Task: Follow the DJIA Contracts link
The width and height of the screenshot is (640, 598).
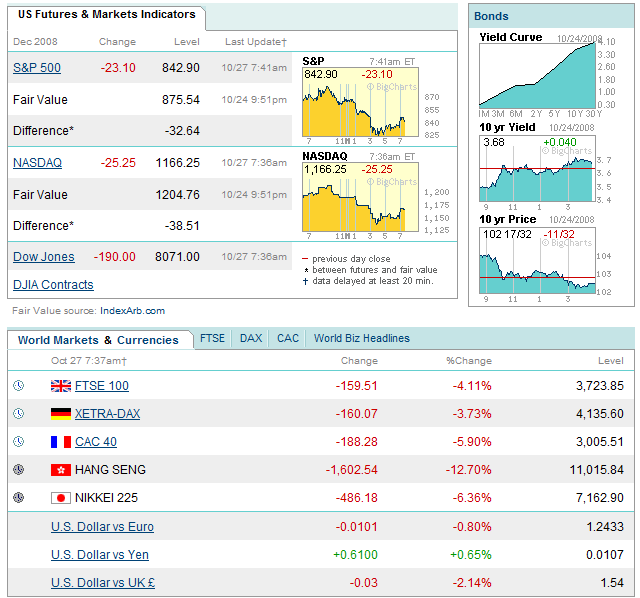Action: coord(53,285)
